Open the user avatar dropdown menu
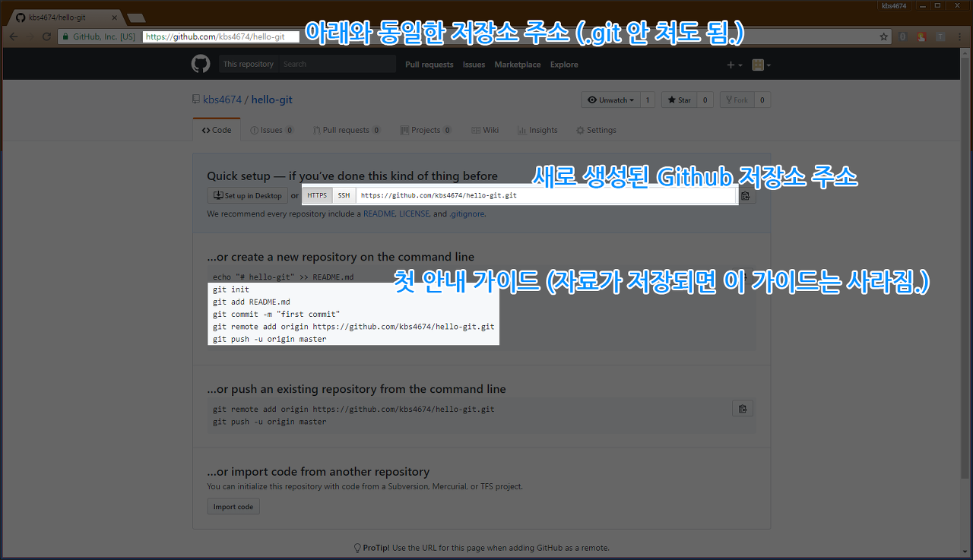This screenshot has height=560, width=973. tap(761, 65)
